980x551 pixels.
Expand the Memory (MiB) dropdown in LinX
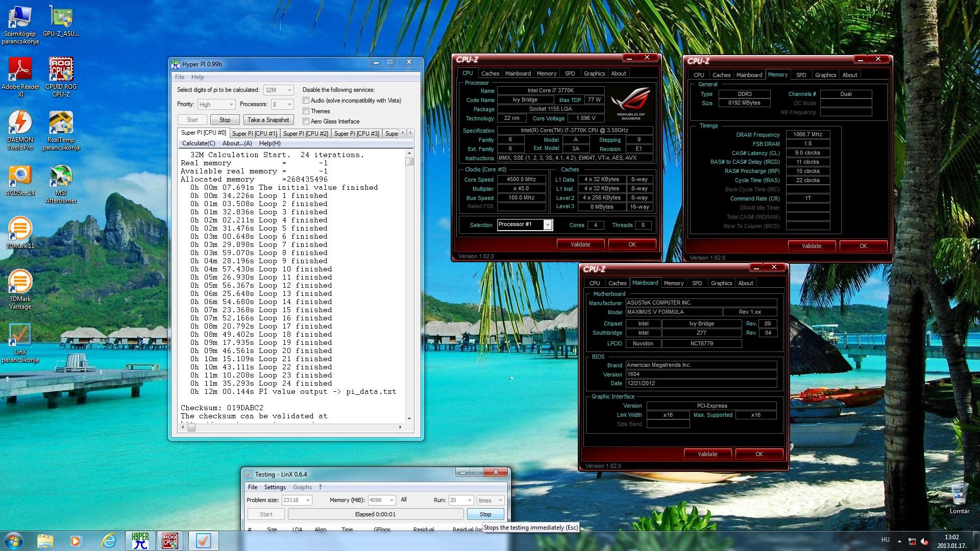(x=391, y=500)
